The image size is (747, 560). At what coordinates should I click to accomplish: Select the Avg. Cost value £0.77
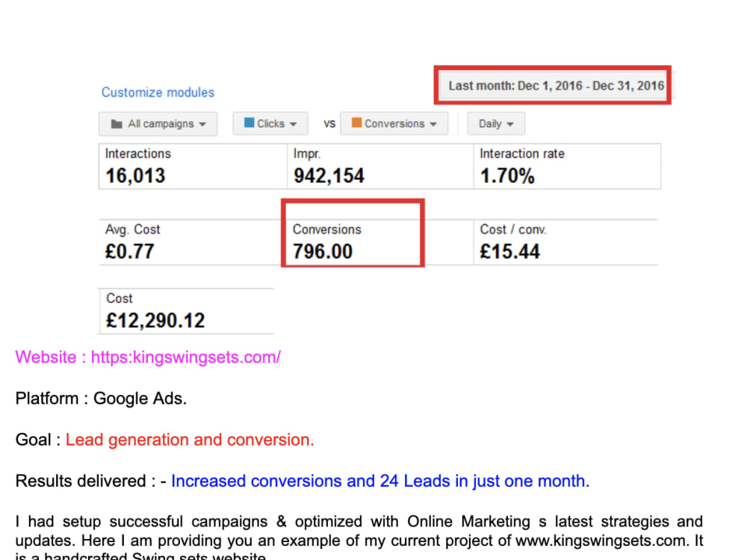click(x=129, y=252)
